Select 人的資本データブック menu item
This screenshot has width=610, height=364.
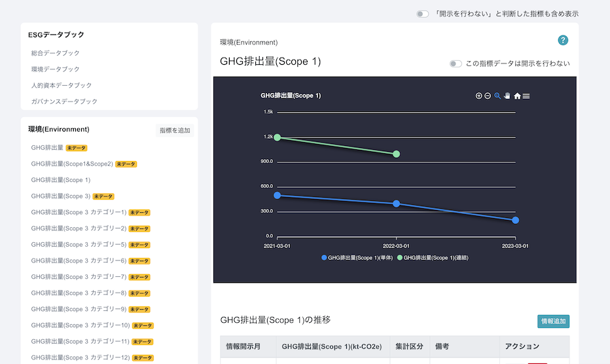pyautogui.click(x=61, y=86)
